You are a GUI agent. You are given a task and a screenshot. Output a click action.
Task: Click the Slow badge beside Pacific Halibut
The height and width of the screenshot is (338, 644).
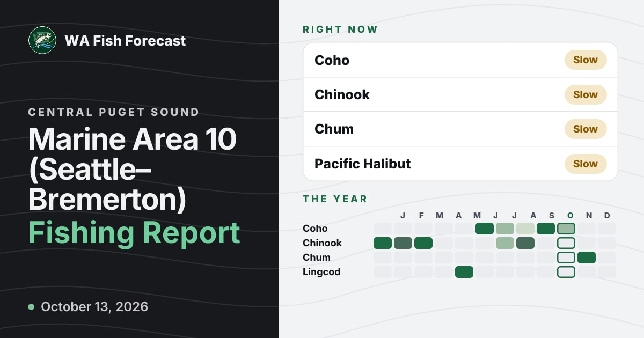(x=586, y=164)
